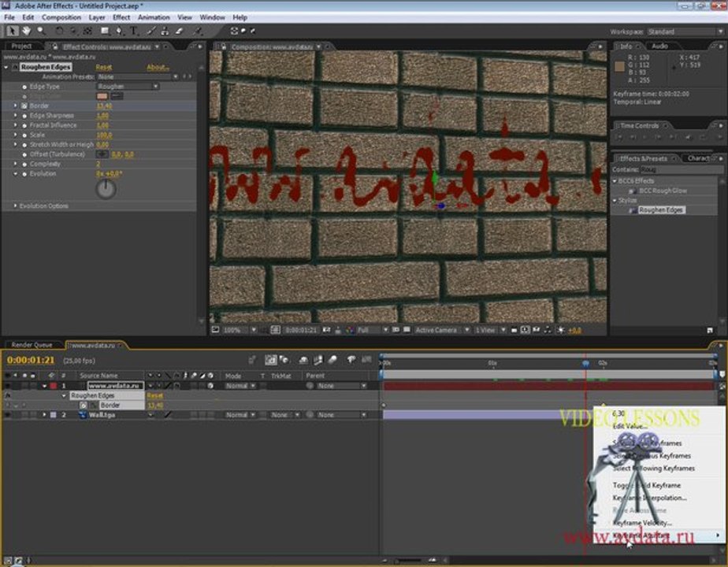728x567 pixels.
Task: Click the Graph Editor button in timeline
Action: coord(367,360)
